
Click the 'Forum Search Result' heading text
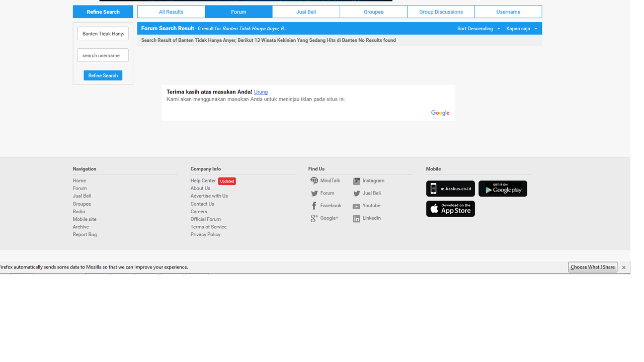point(168,29)
